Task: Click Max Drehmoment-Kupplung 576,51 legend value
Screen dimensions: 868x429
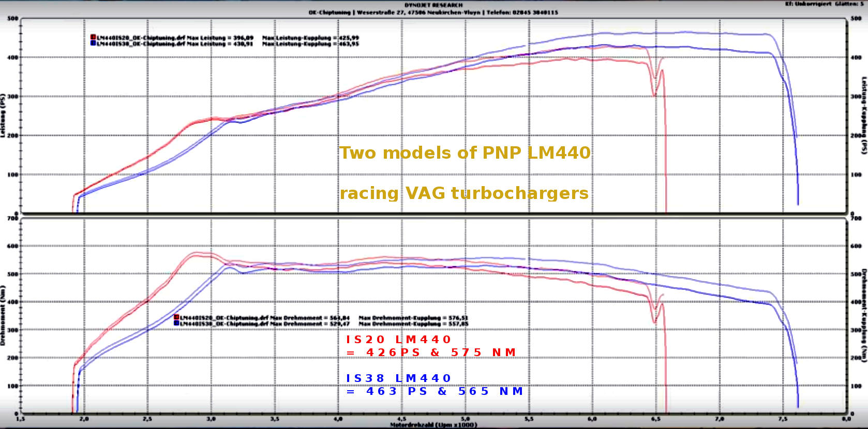Action: click(x=413, y=318)
